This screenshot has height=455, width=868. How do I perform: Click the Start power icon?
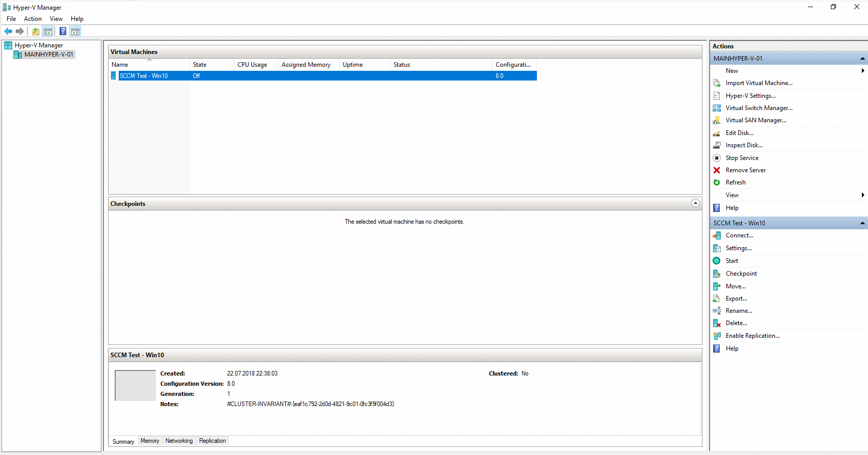point(717,261)
